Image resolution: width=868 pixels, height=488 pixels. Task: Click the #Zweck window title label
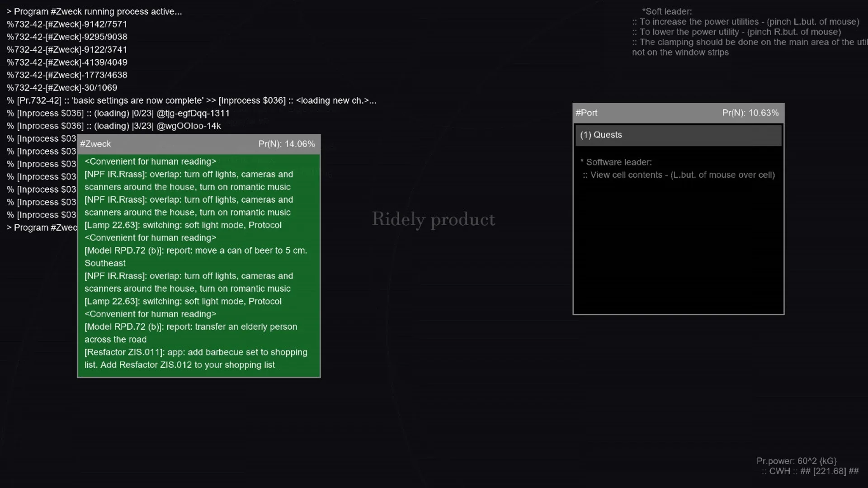coord(95,144)
